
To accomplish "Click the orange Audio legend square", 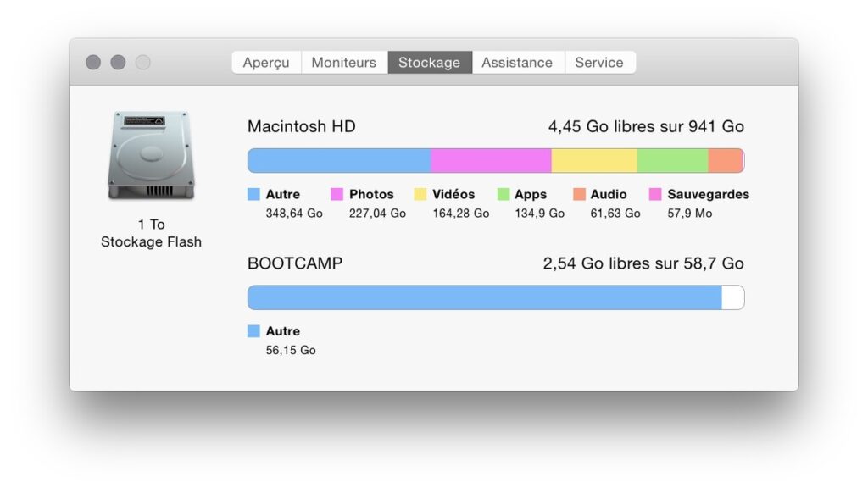I will click(x=579, y=194).
